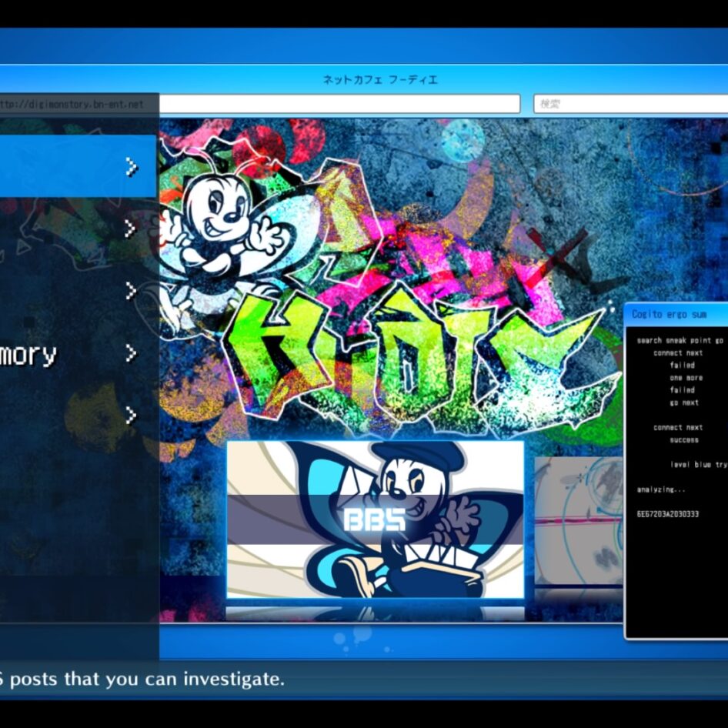Click the "success" terminal line
The image size is (728, 728).
click(684, 439)
